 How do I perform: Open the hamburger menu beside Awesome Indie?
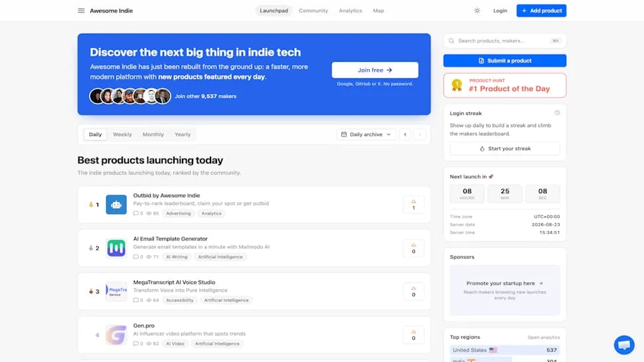tap(81, 11)
